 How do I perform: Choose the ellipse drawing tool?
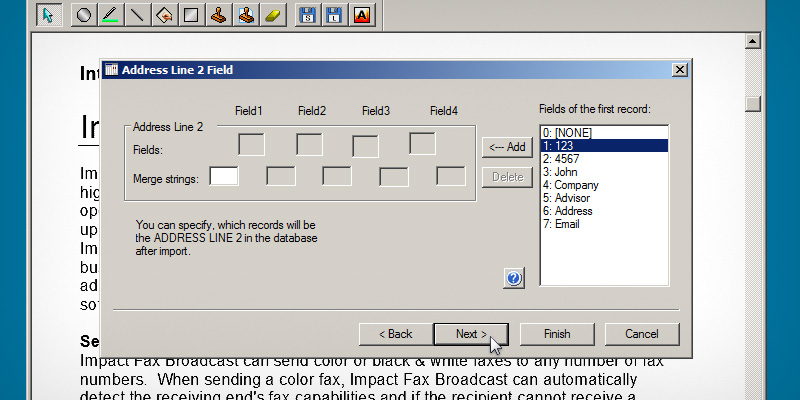[x=84, y=15]
